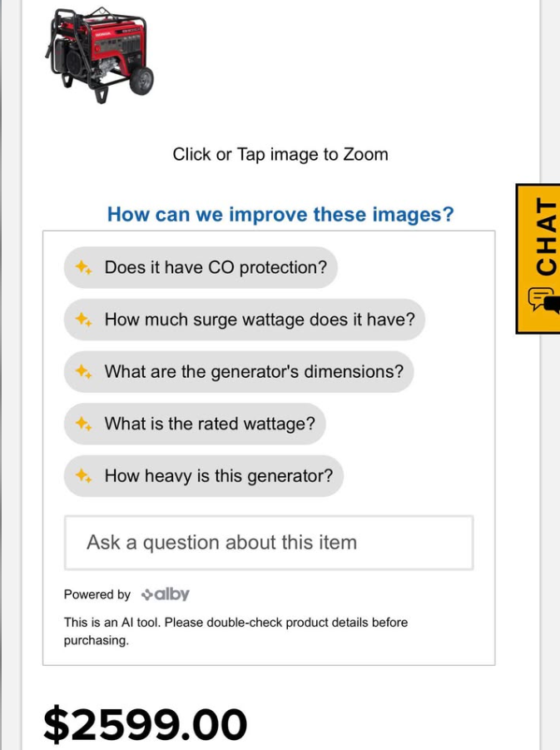
Task: Ask 'Does it have CO protection?'
Action: pos(216,268)
